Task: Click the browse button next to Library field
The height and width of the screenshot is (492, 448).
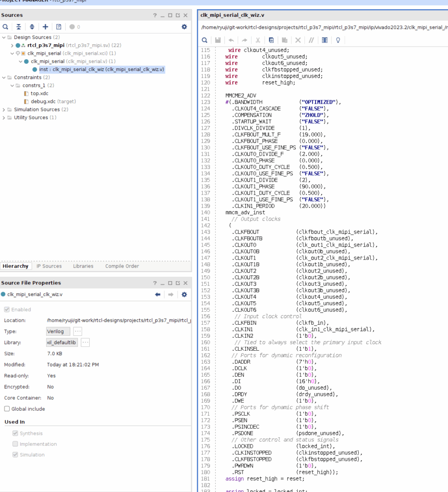Action: click(85, 343)
